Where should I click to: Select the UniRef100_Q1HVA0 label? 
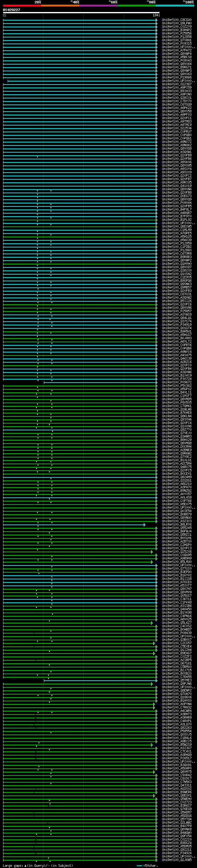pyautogui.click(x=176, y=264)
